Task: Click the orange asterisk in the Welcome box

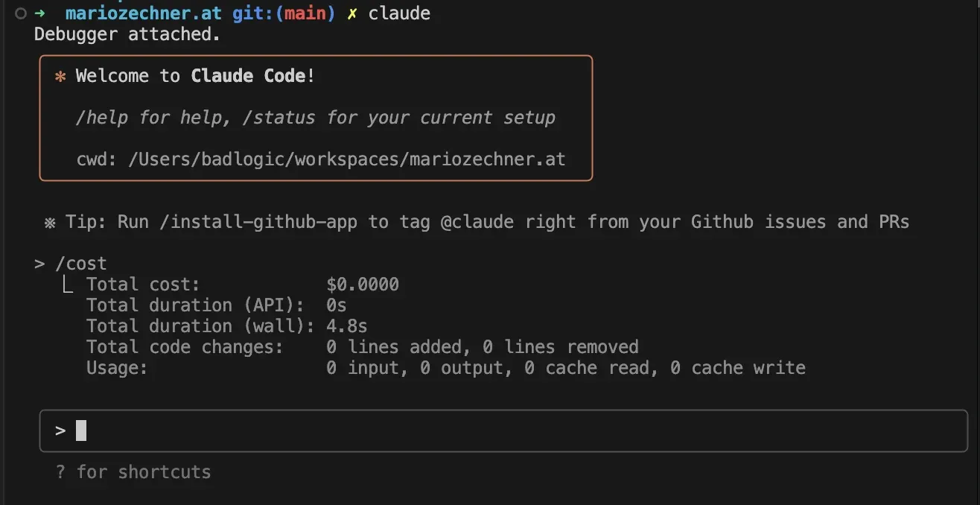Action: click(x=60, y=76)
